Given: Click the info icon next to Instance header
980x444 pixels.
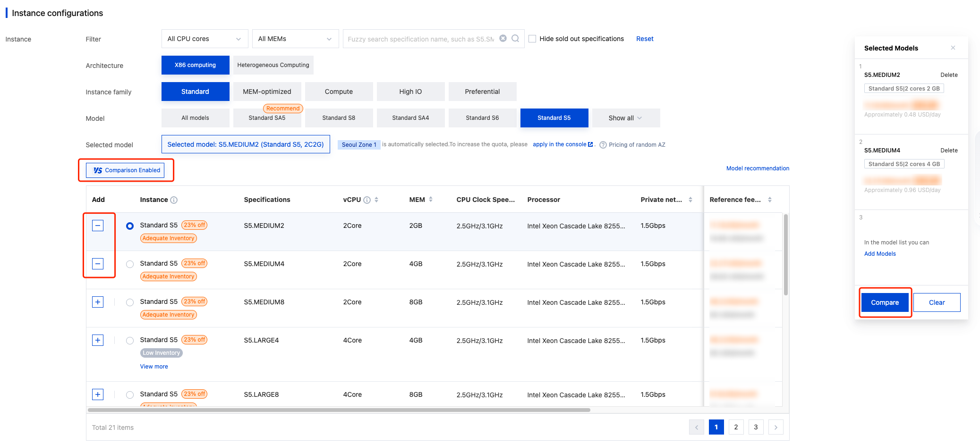Looking at the screenshot, I should (174, 200).
